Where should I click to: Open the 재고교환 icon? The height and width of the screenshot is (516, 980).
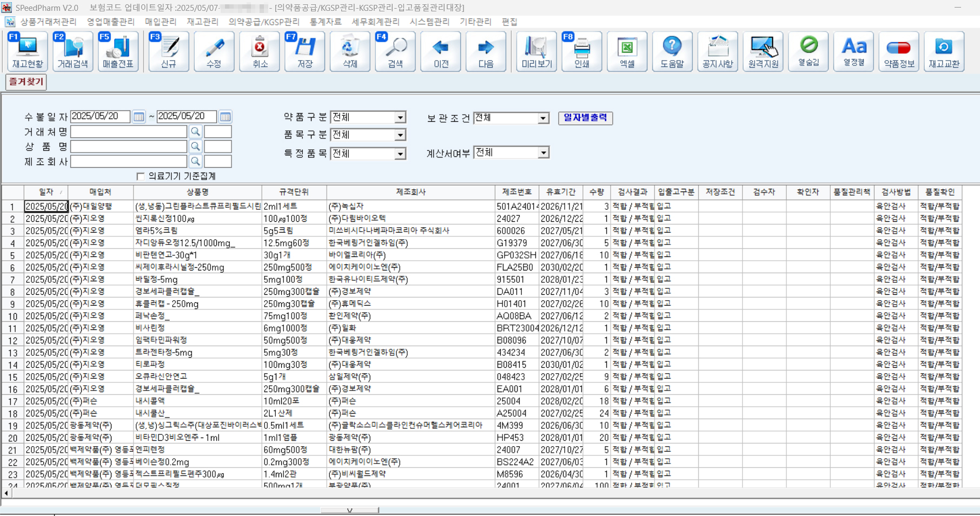pos(944,51)
